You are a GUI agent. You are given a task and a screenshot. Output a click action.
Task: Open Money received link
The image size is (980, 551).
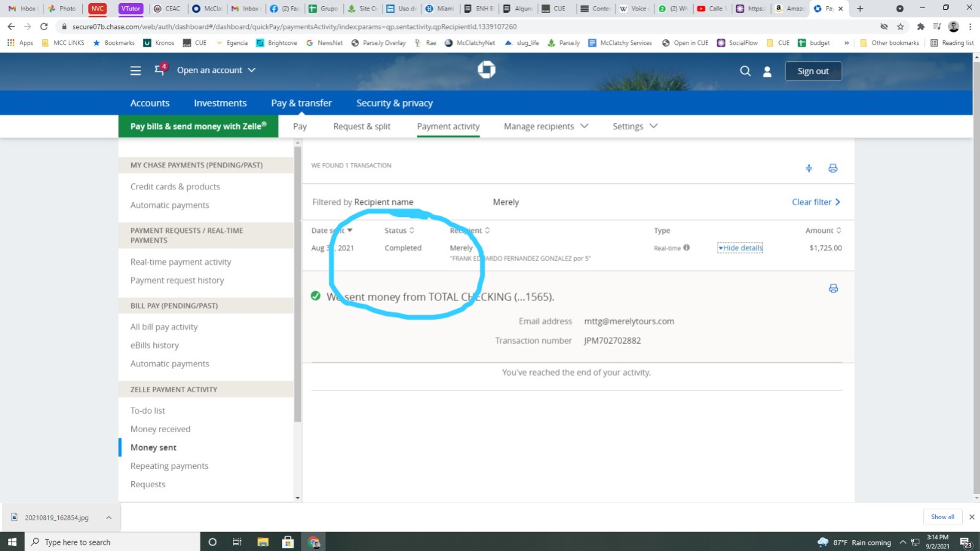pyautogui.click(x=161, y=429)
